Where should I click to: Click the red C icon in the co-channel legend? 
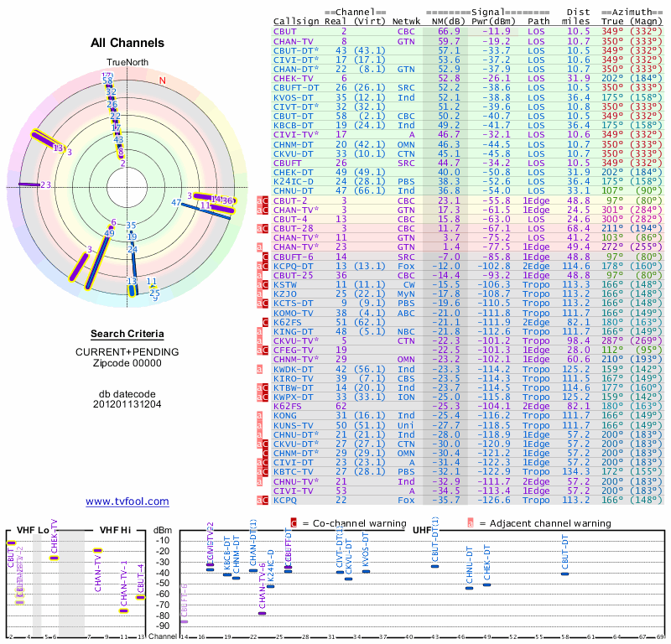294,523
